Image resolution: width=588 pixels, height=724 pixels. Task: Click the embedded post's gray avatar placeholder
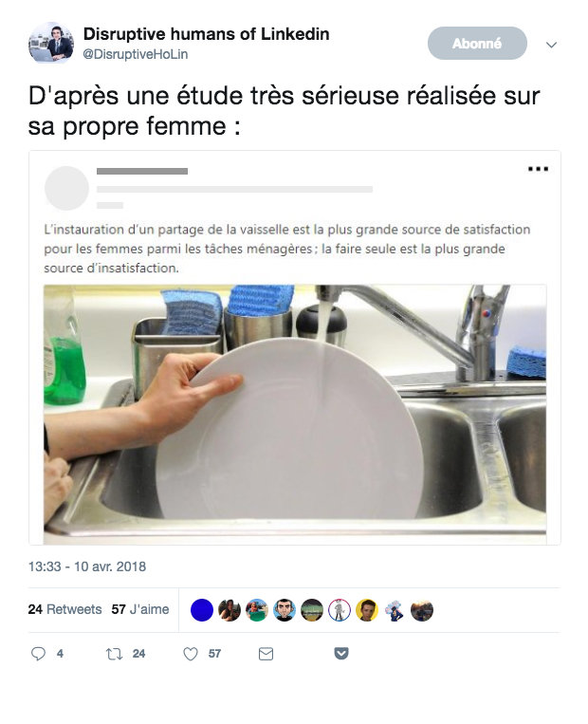(x=66, y=188)
